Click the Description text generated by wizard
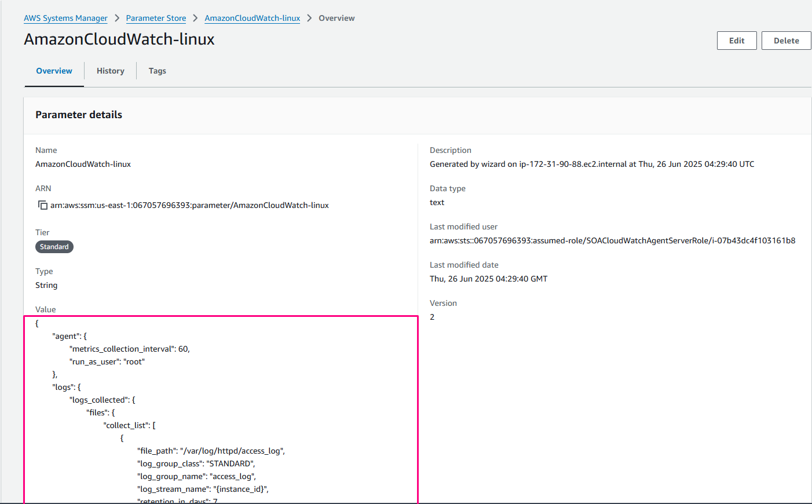 click(592, 164)
